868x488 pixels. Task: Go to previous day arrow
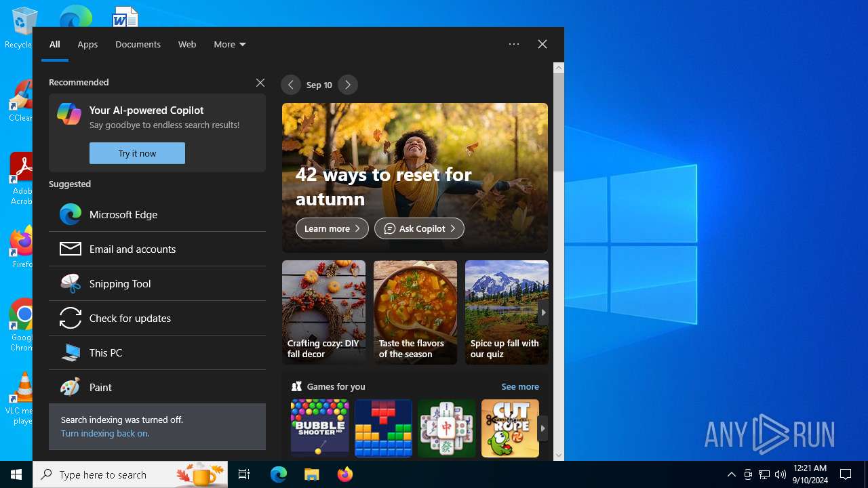click(290, 85)
